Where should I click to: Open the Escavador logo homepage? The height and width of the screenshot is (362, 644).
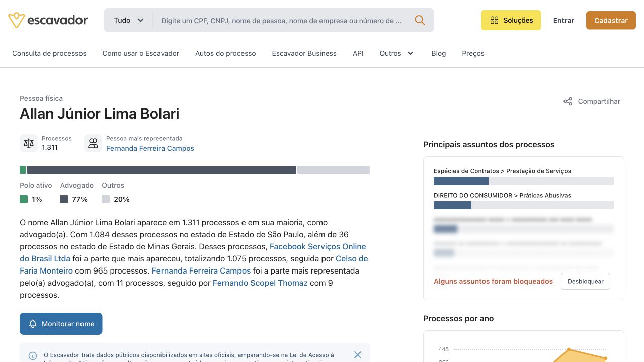pos(48,20)
